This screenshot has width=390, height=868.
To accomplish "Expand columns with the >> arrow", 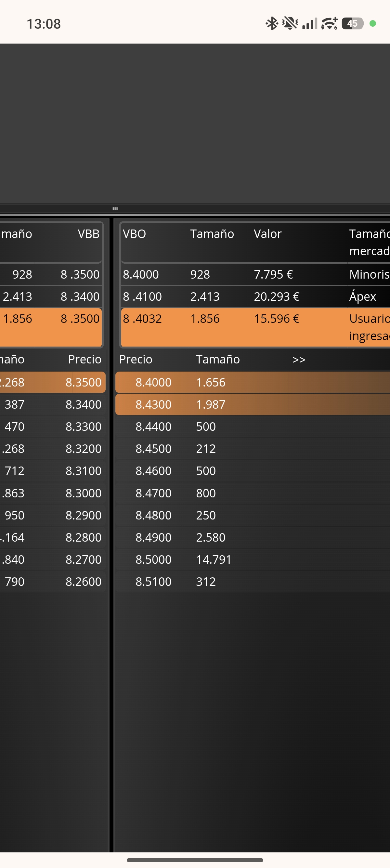I will click(x=299, y=360).
